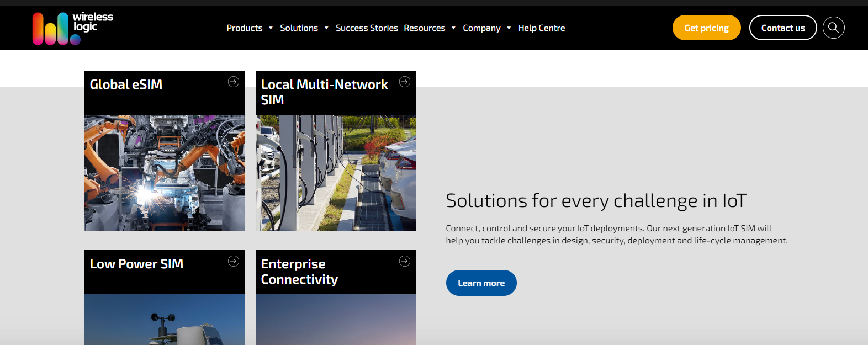Open the Low Power SIM title link
Screen dimensions: 868x345
[136, 264]
